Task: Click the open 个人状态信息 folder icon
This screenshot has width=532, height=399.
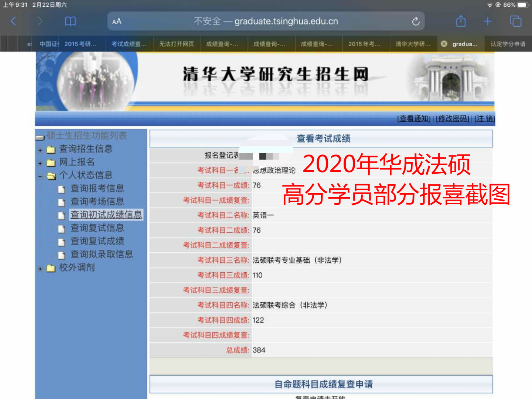Action: click(x=51, y=176)
